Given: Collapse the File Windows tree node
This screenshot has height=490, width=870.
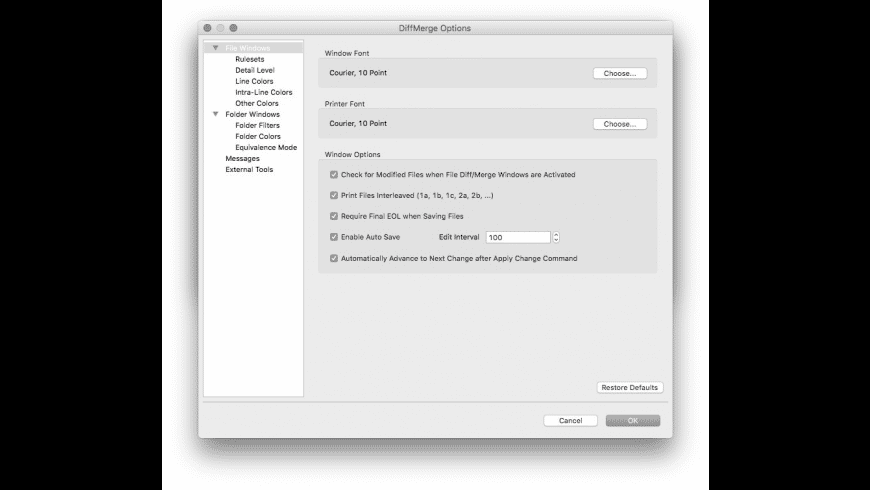Looking at the screenshot, I should coord(216,48).
